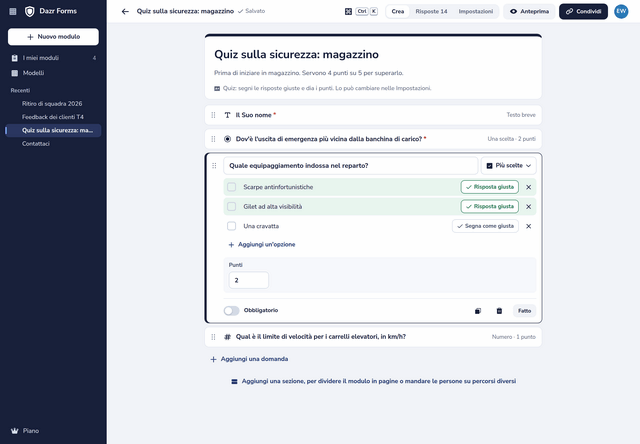Duplicate the current question with copy icon
The image size is (640, 444).
click(x=478, y=311)
